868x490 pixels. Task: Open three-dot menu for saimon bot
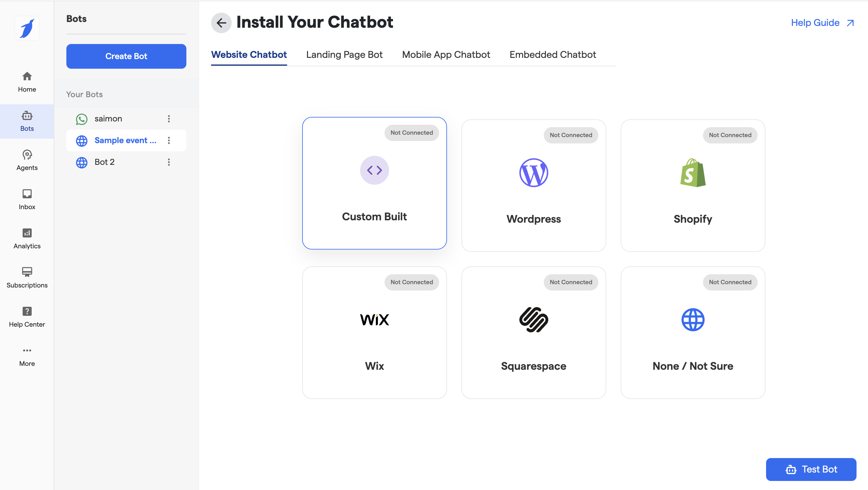coord(169,118)
